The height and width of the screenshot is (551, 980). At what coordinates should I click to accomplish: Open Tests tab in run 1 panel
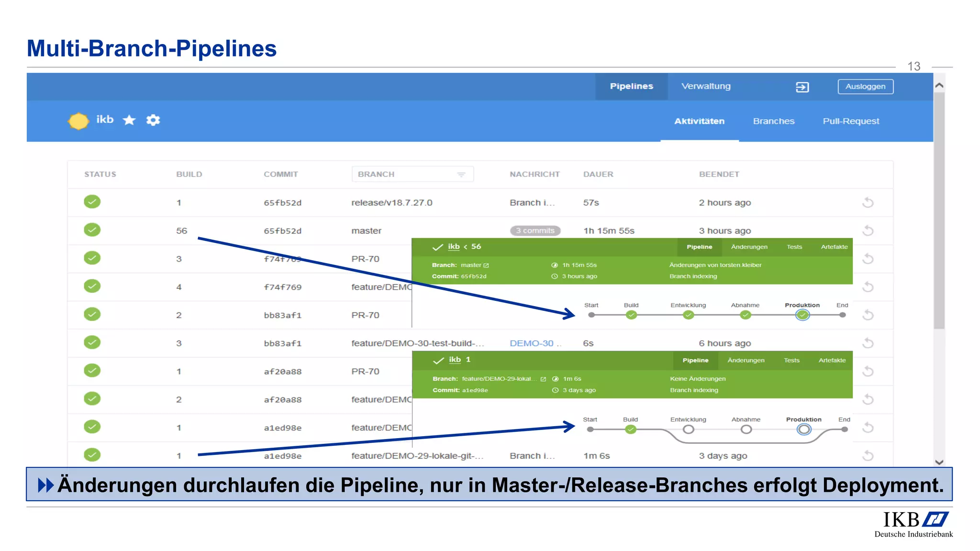[791, 360]
